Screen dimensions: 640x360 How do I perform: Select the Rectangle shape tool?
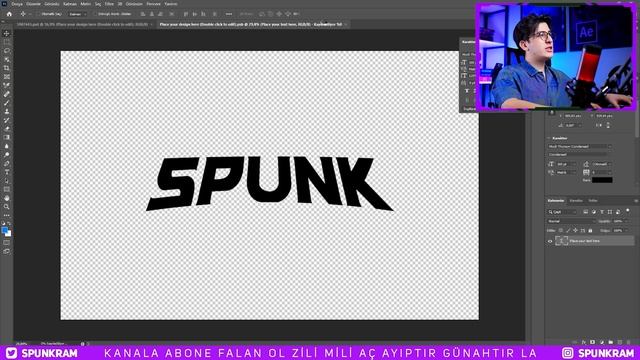(x=7, y=189)
